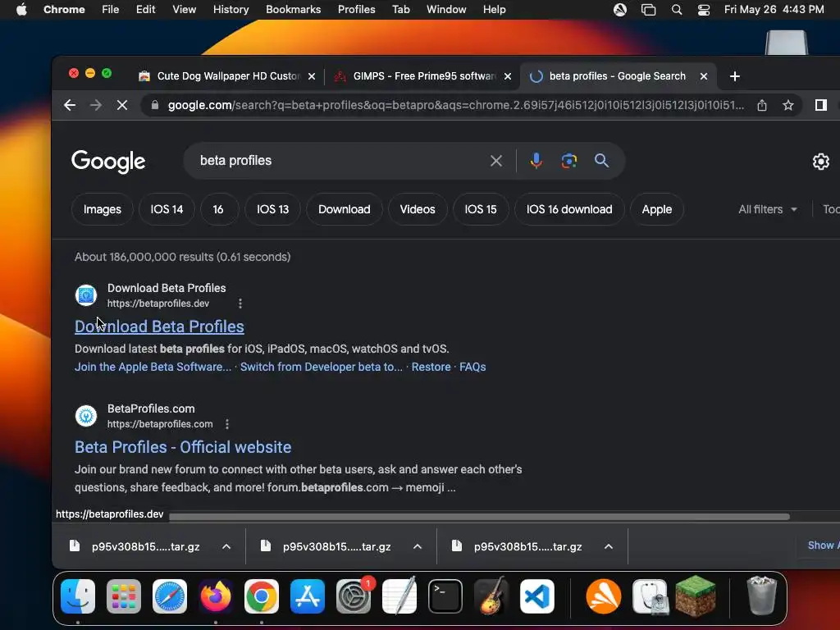Launch Minecraft from the Dock
840x630 pixels.
[x=696, y=596]
